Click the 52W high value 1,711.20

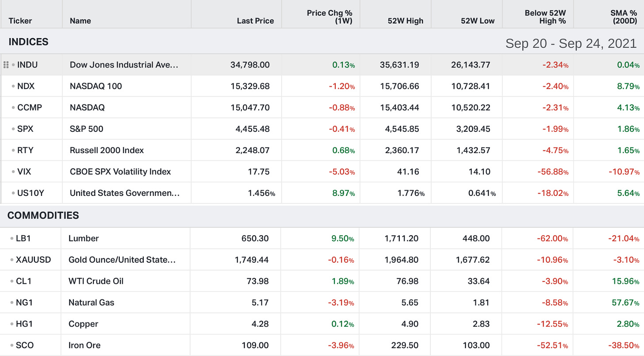402,238
